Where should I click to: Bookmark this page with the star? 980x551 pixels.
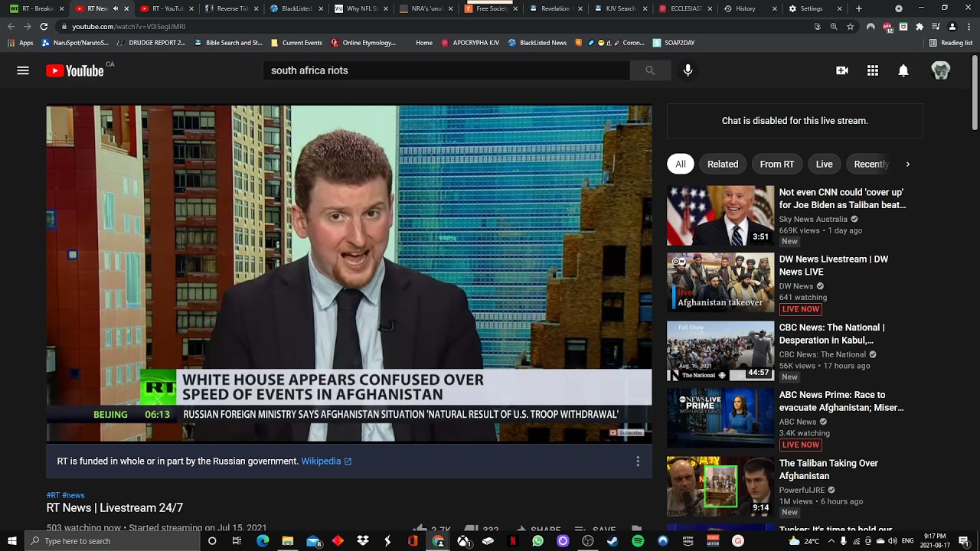(x=850, y=26)
